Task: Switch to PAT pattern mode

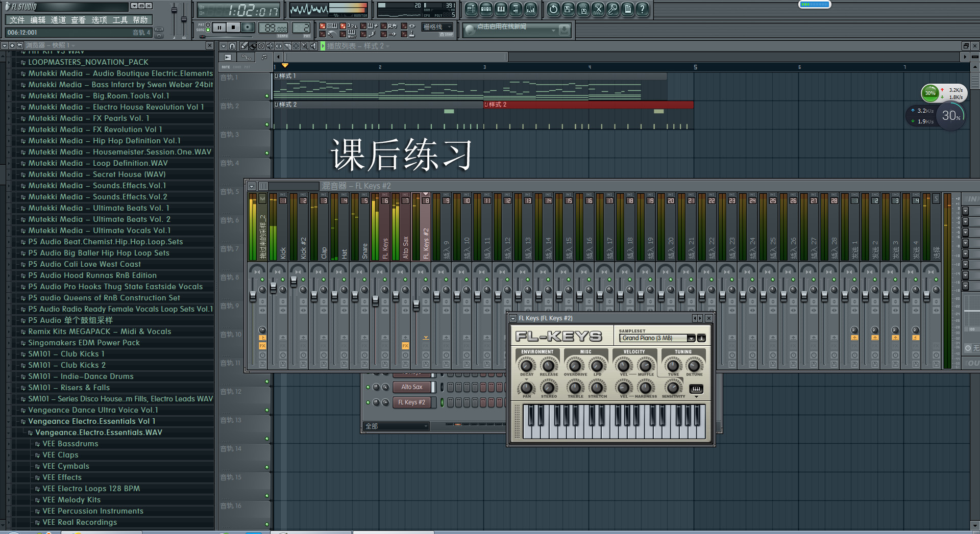Action: 208,24
